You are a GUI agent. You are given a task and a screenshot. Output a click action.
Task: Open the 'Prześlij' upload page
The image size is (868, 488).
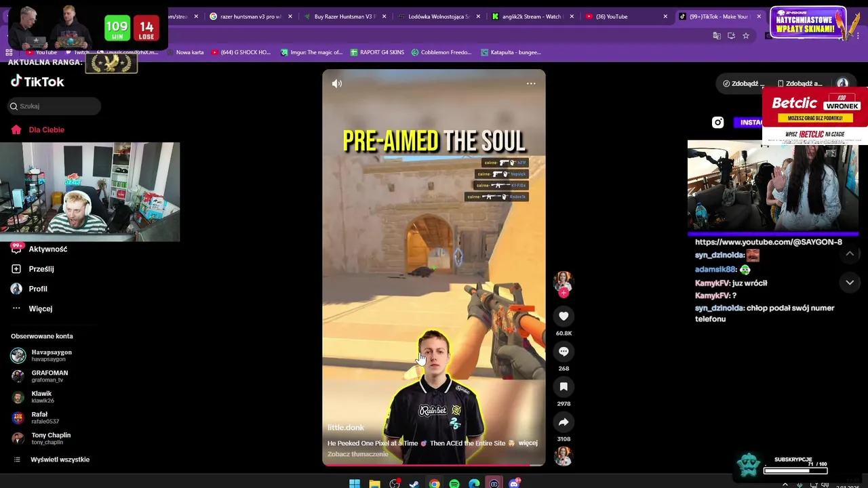click(33, 269)
